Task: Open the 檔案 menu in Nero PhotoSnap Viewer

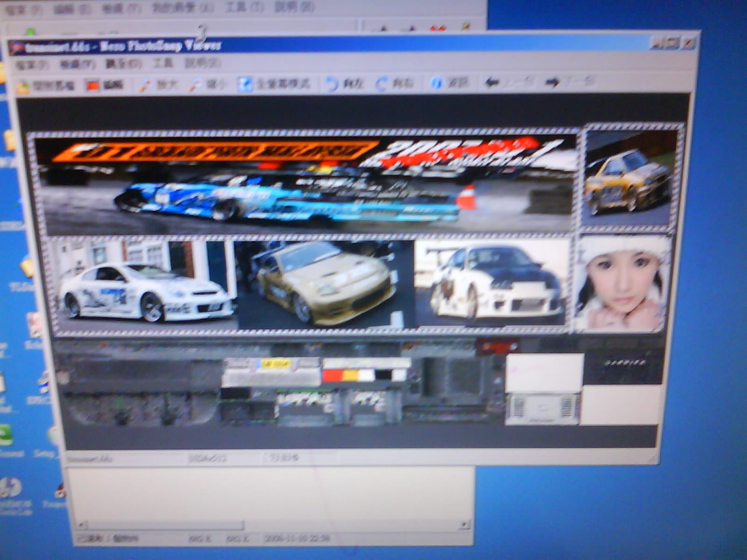Action: coord(32,65)
